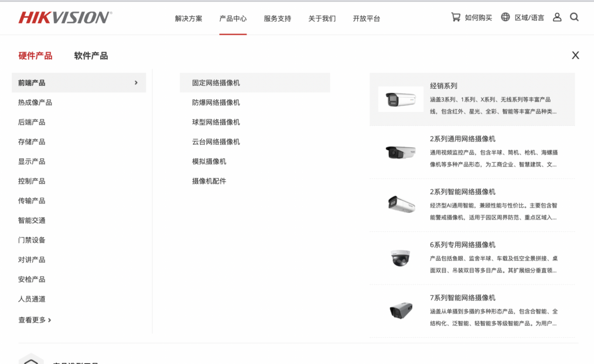Open the 2系列通用网络摄像机 title
The image size is (594, 364).
tap(462, 139)
